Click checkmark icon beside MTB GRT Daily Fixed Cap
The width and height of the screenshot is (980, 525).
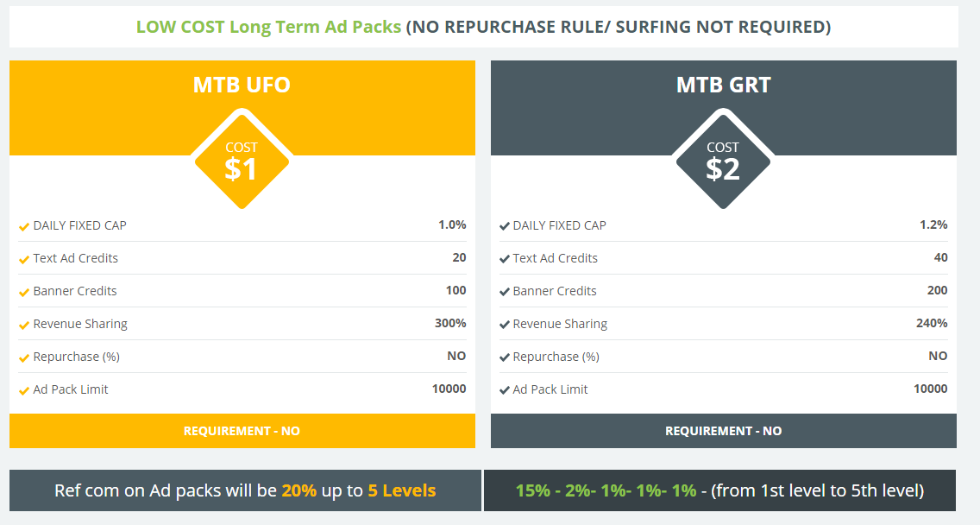(x=505, y=226)
